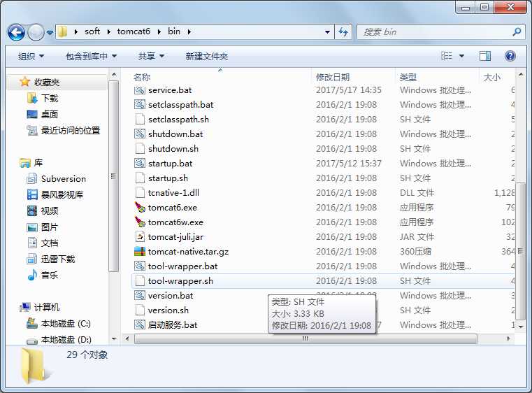Image resolution: width=532 pixels, height=393 pixels.
Task: Select startup.sh file icon
Action: pyautogui.click(x=139, y=178)
